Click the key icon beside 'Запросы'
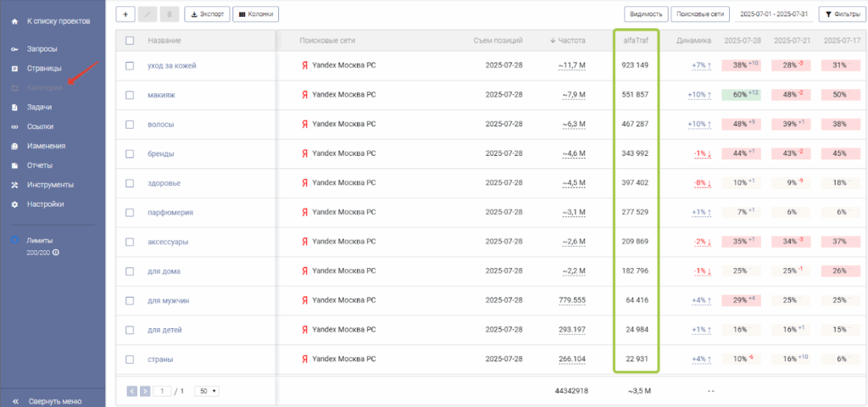The height and width of the screenshot is (407, 868). (14, 49)
